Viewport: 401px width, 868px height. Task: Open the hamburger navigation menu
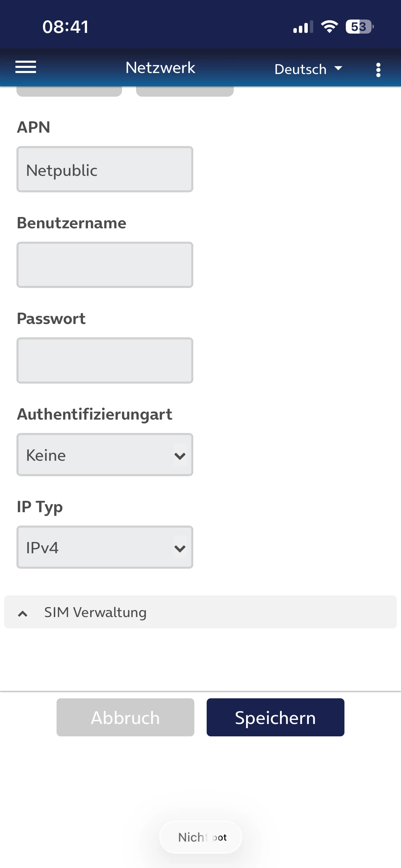coord(26,67)
